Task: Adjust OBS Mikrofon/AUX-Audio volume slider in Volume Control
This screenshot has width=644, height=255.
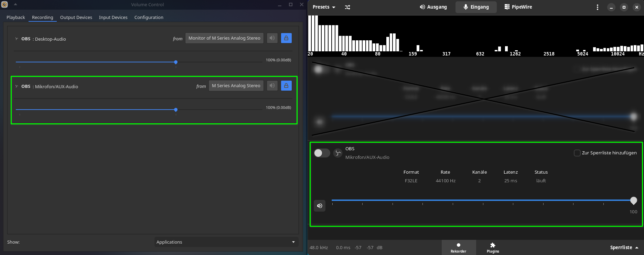Action: pyautogui.click(x=139, y=110)
